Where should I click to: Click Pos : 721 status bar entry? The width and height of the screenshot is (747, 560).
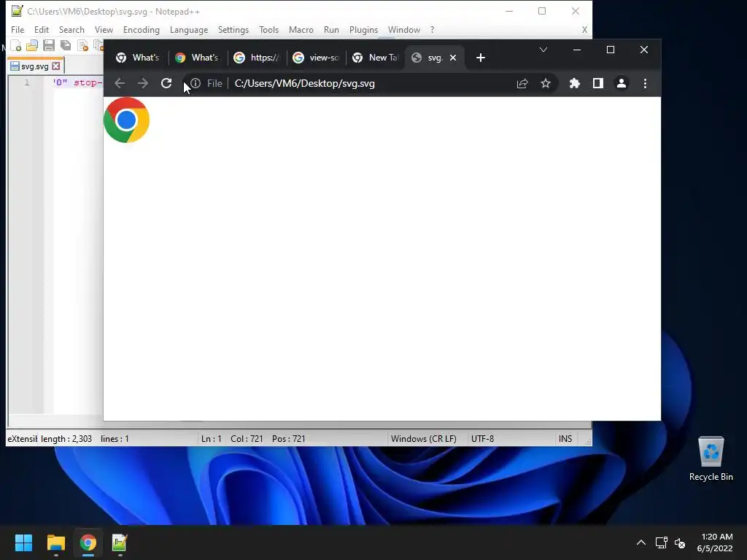(289, 438)
